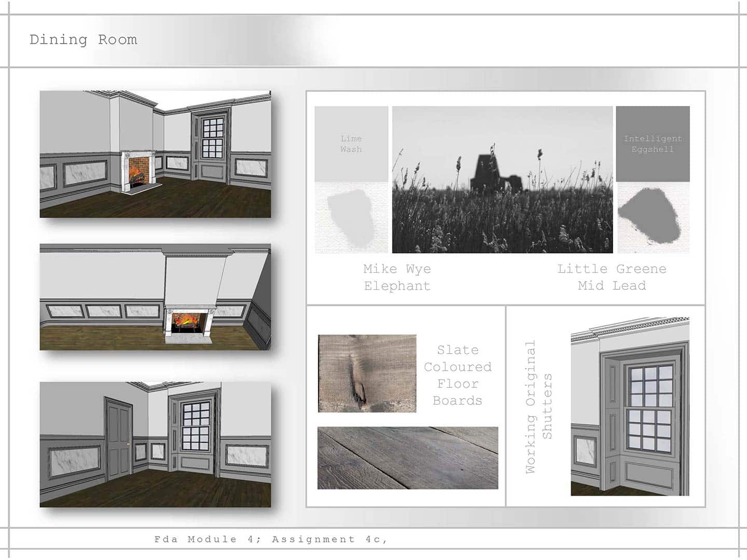The width and height of the screenshot is (747, 560).
Task: Open the knotted wood board sample
Action: coord(367,373)
